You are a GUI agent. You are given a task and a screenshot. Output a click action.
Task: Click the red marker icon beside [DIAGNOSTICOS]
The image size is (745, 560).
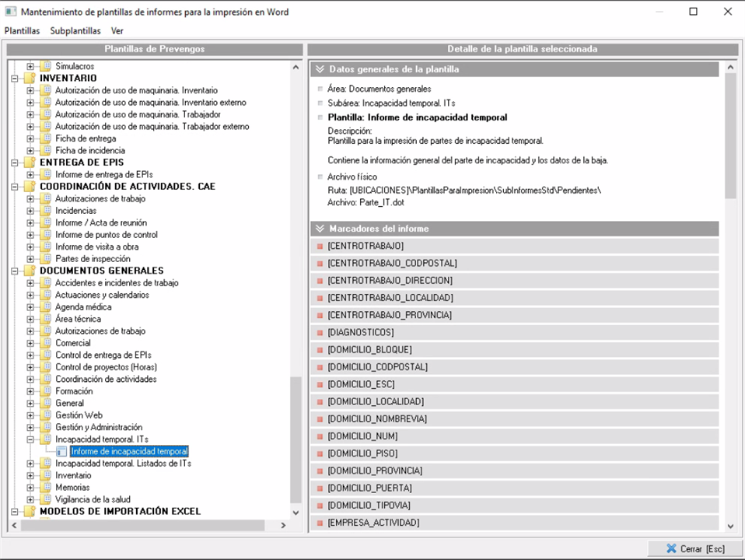click(320, 333)
